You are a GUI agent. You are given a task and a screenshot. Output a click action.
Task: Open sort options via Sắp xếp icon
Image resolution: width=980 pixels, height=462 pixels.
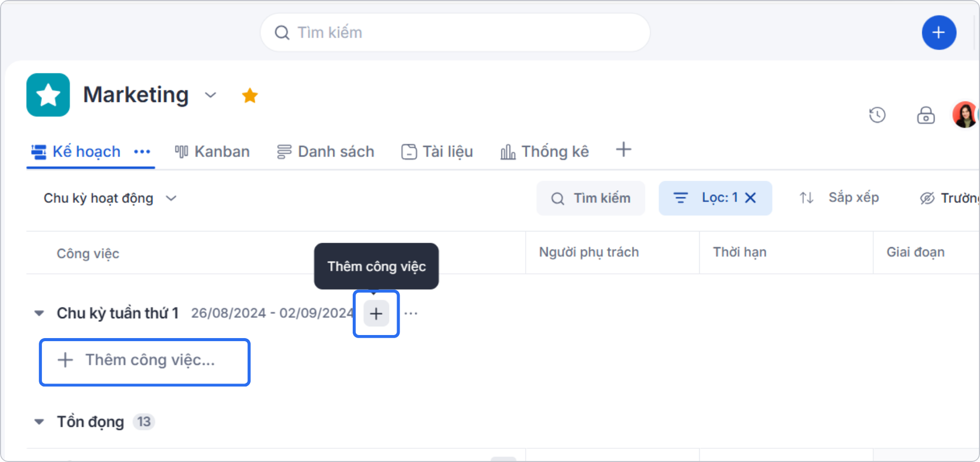[805, 198]
